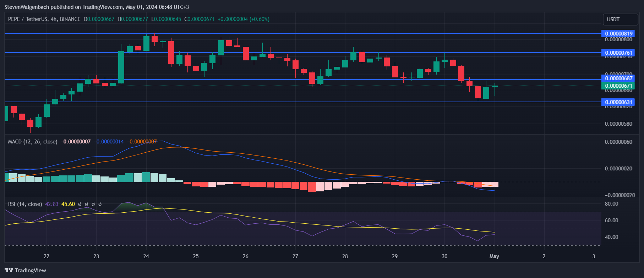Click the purple RSI value 42.83
Screen dimensions: 644x278
52,204
